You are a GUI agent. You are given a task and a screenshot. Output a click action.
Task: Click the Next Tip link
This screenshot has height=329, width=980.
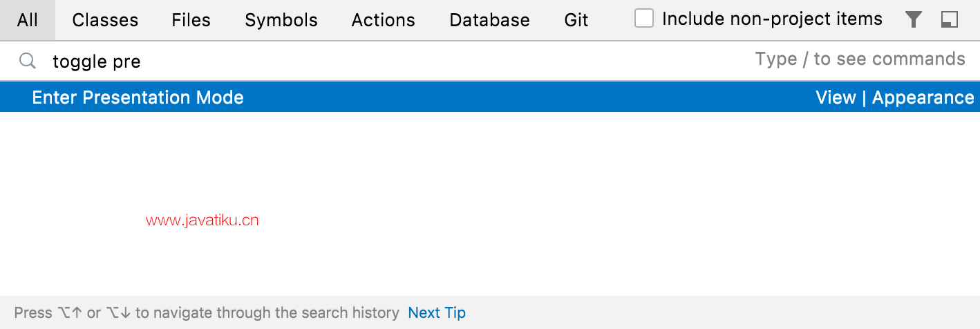(x=437, y=313)
